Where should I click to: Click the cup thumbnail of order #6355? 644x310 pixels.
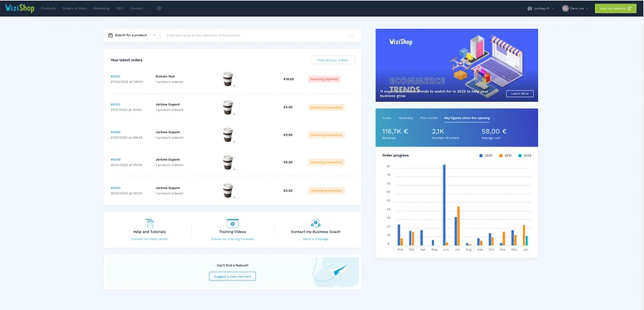coord(228,79)
